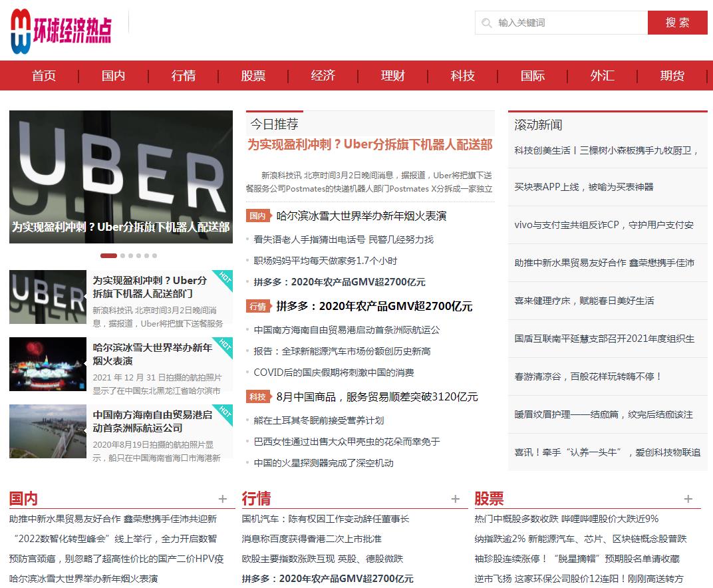Click the 搜索 button
This screenshot has width=713, height=588.
(x=678, y=23)
